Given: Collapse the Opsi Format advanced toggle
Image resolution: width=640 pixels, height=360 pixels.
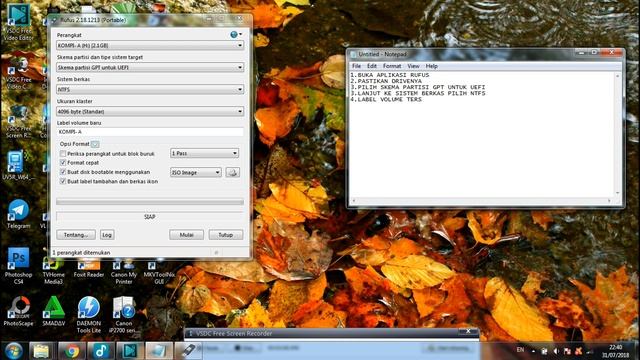Looking at the screenshot, I should click(x=95, y=144).
